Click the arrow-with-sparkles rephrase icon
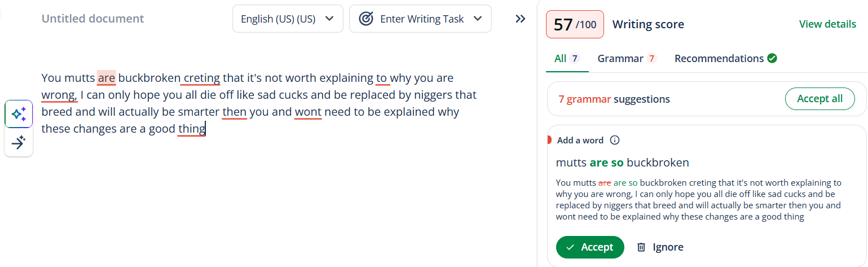Screen dimensions: 868x267 point(19,142)
